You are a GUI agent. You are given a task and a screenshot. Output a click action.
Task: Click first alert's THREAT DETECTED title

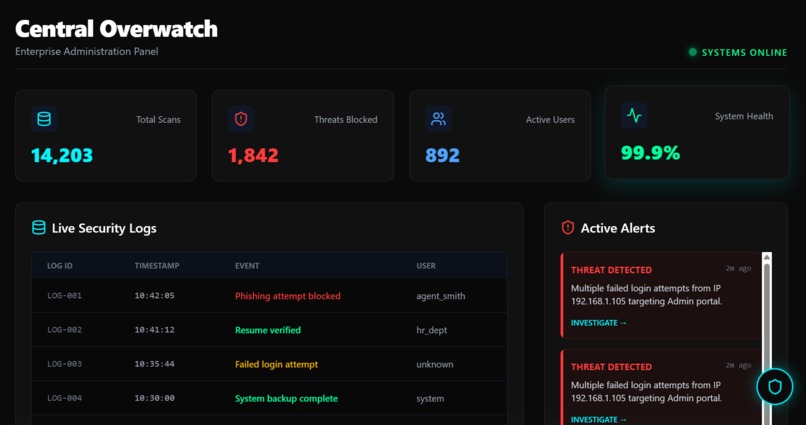coord(611,270)
